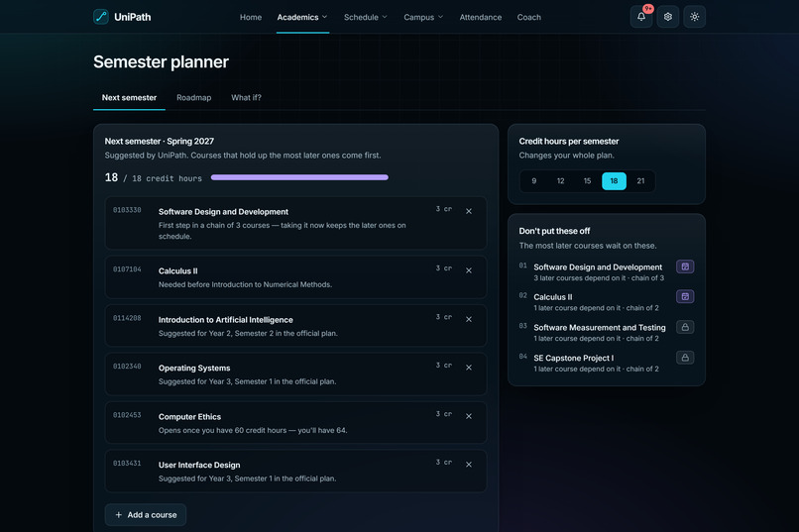Select 9 credit hours per semester

coord(533,181)
